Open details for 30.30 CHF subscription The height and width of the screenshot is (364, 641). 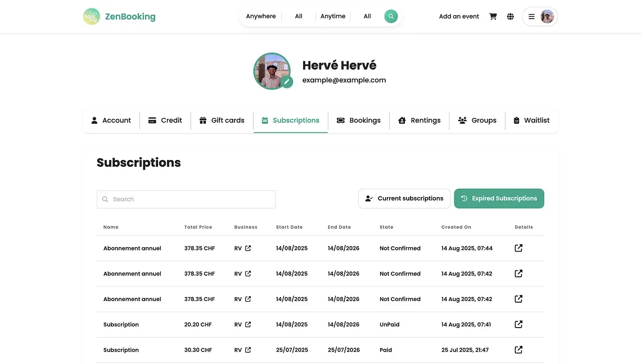click(518, 350)
